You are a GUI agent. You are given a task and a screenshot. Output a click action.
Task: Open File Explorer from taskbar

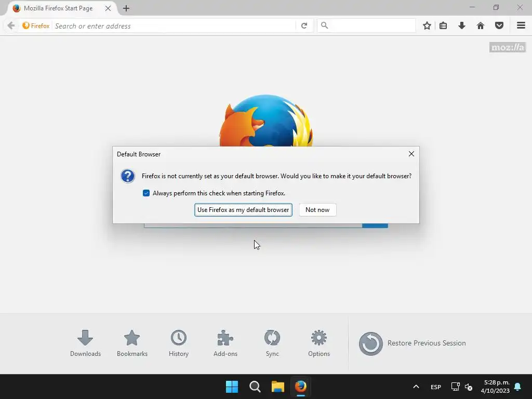pyautogui.click(x=278, y=387)
